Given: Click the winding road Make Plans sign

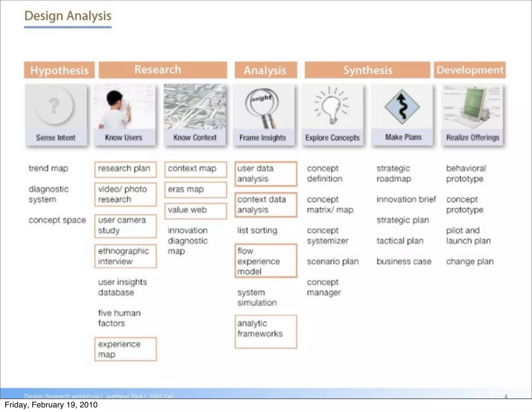Looking at the screenshot, I should 402,107.
